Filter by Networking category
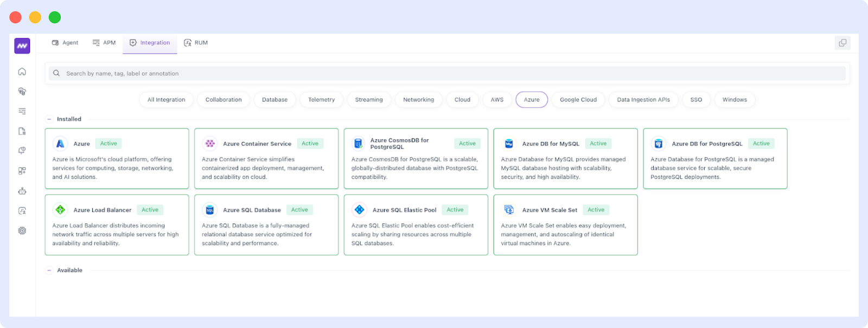 click(x=418, y=100)
